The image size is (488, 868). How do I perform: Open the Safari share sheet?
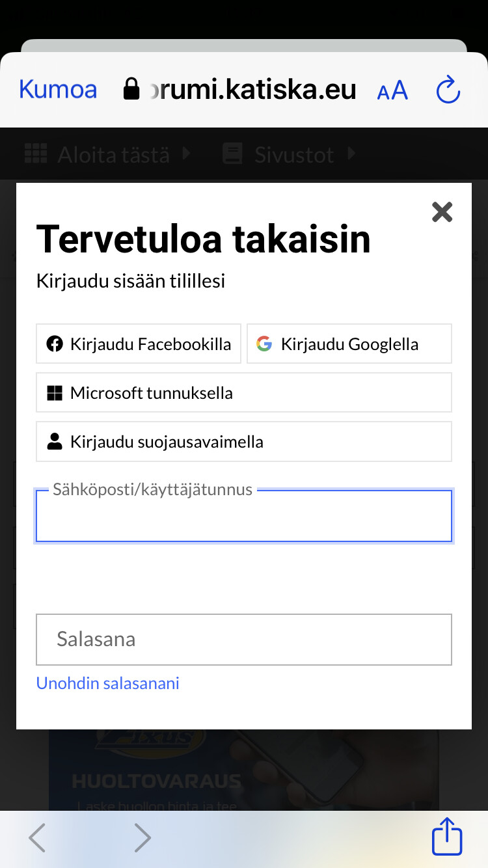pos(447,837)
